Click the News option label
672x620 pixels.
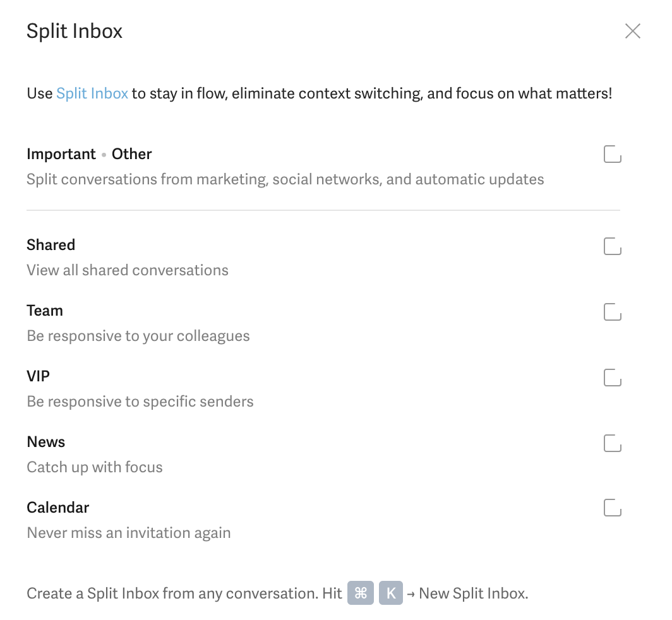45,442
